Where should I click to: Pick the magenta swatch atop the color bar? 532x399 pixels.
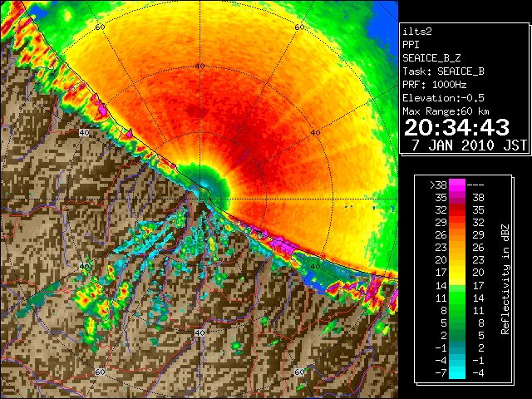[457, 185]
